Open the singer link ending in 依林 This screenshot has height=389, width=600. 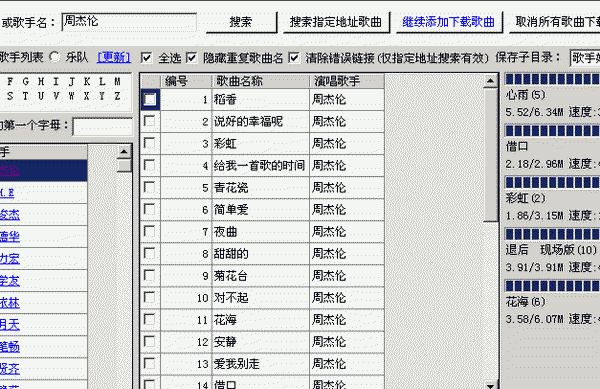[x=10, y=303]
